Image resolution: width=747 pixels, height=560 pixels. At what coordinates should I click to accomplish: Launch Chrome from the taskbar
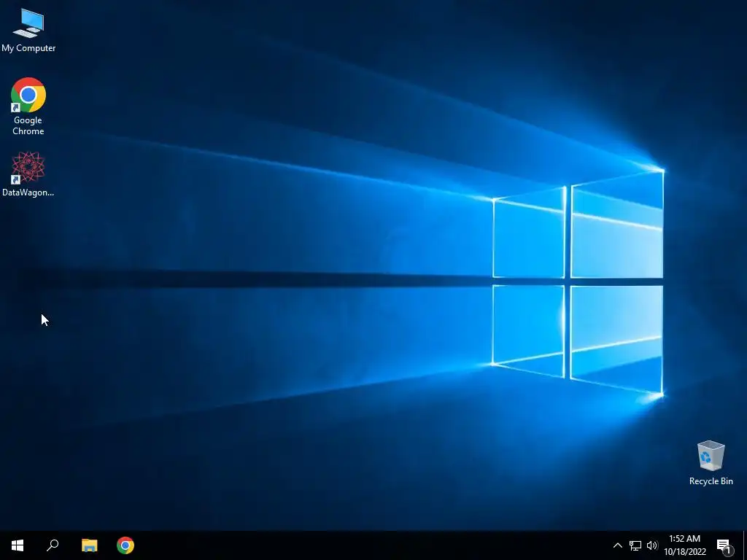(125, 545)
